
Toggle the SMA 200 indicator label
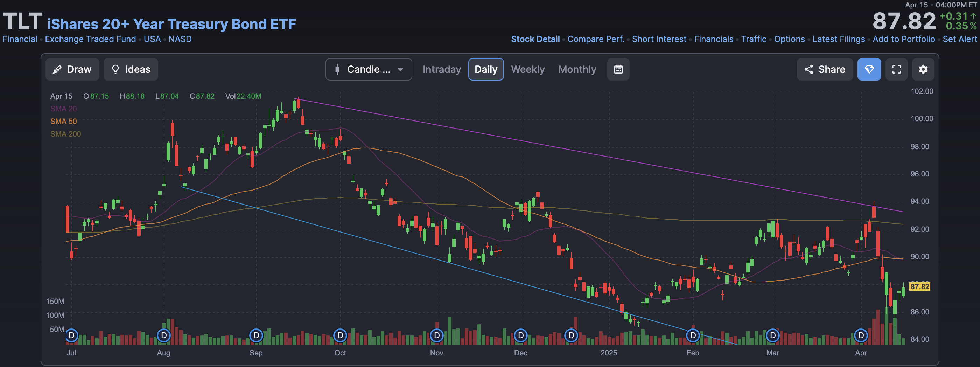(x=65, y=134)
